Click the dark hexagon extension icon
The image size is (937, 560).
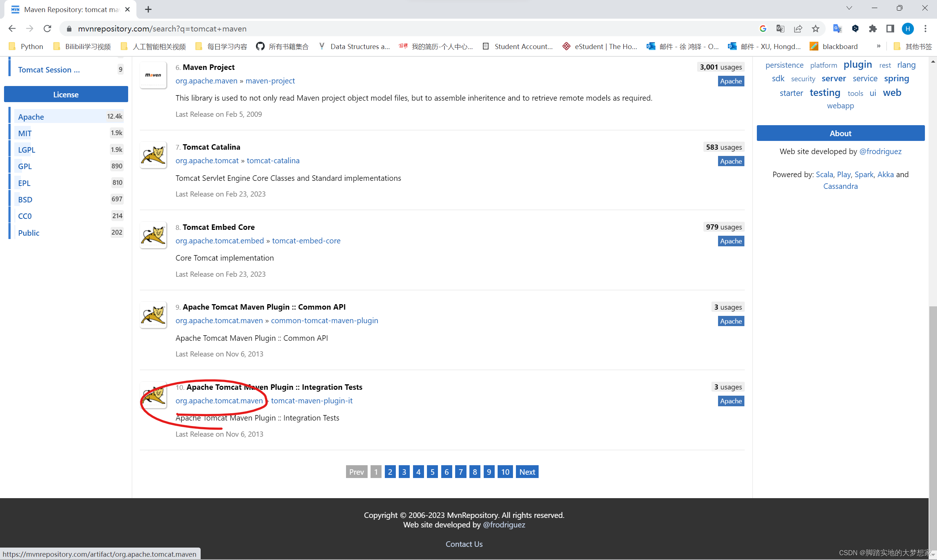tap(855, 29)
